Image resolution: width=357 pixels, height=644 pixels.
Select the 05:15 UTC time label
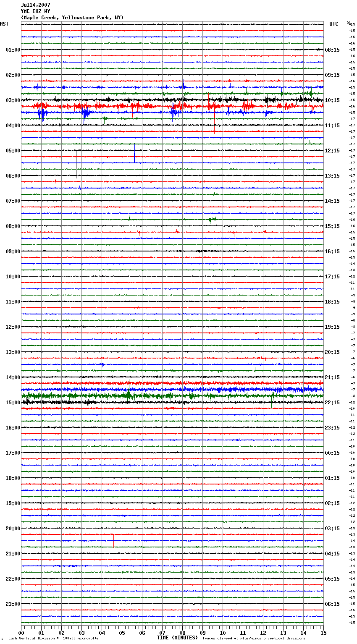point(332,579)
